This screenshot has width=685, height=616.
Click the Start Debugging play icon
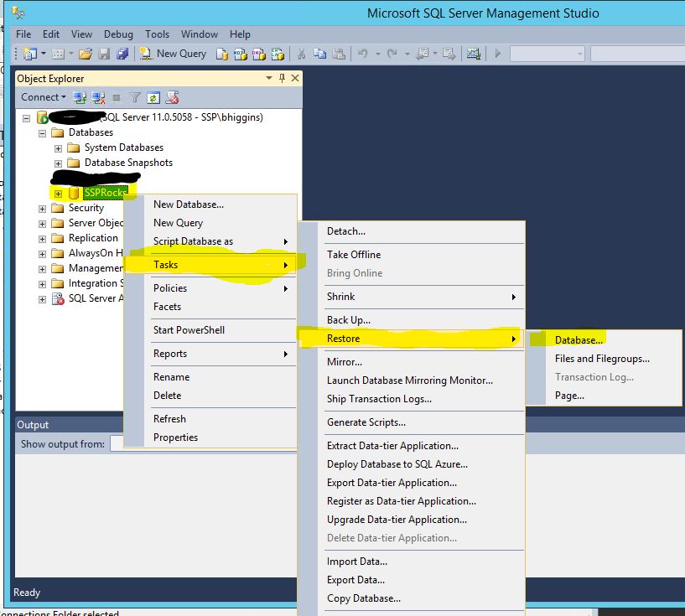point(497,54)
